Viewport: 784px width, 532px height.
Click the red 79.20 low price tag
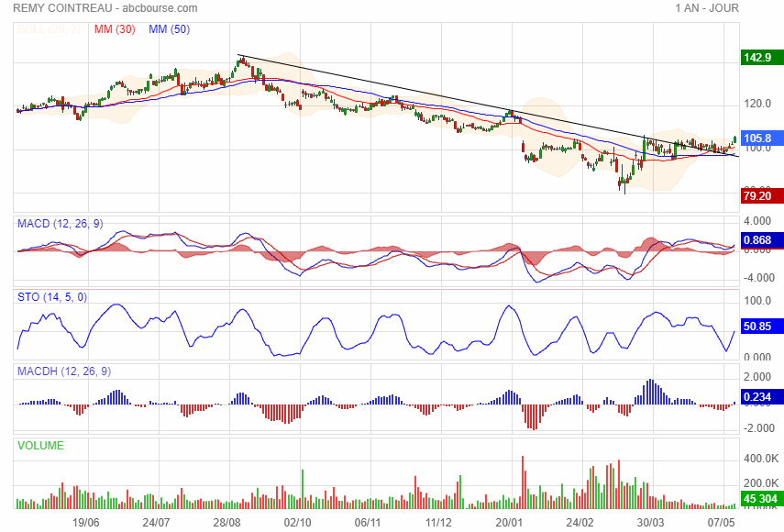(x=761, y=195)
